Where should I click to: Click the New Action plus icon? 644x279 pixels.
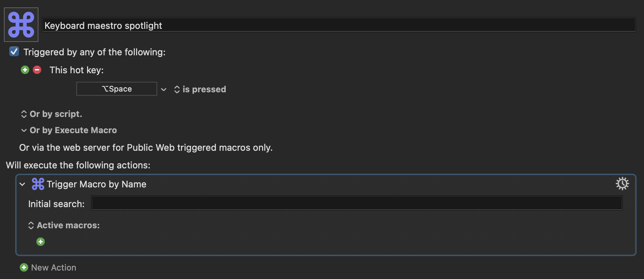click(24, 267)
